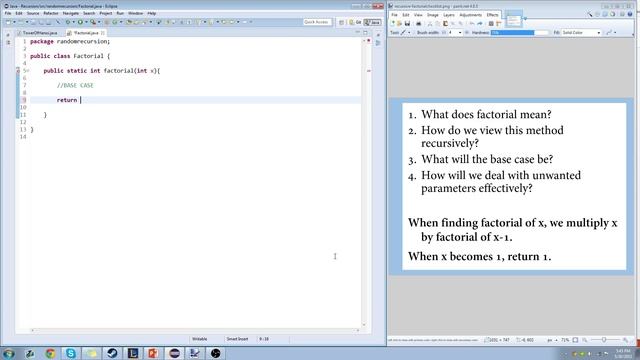
Task: Open the Refactor menu in Eclipse
Action: [x=51, y=13]
